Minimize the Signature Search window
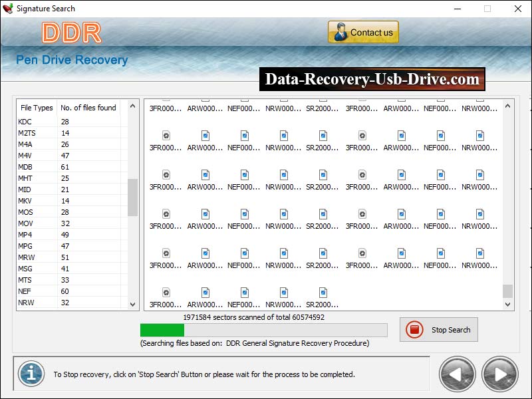The width and height of the screenshot is (532, 399). 458,9
